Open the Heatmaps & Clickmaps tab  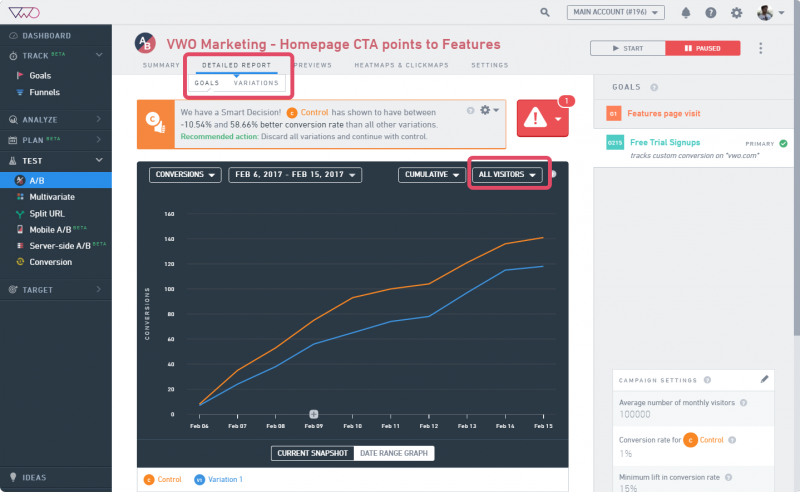pos(402,65)
